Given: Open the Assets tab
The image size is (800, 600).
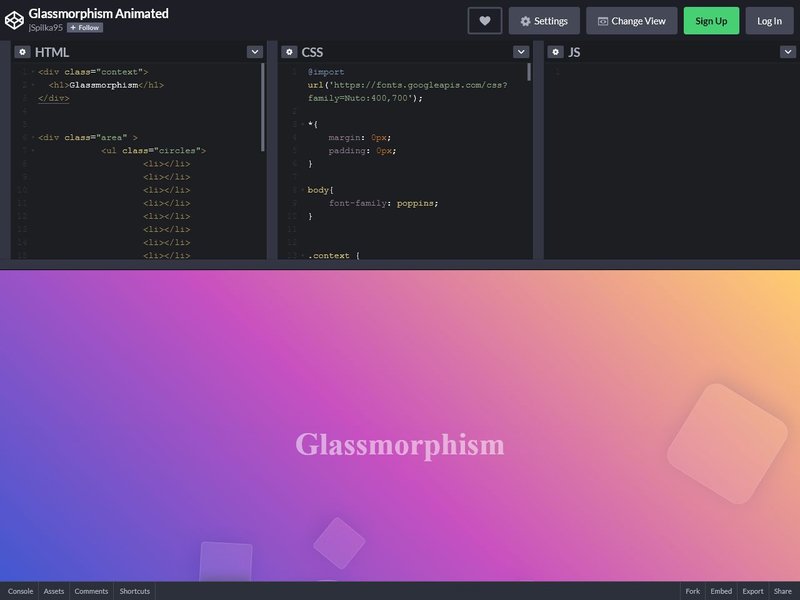Looking at the screenshot, I should click(x=54, y=591).
